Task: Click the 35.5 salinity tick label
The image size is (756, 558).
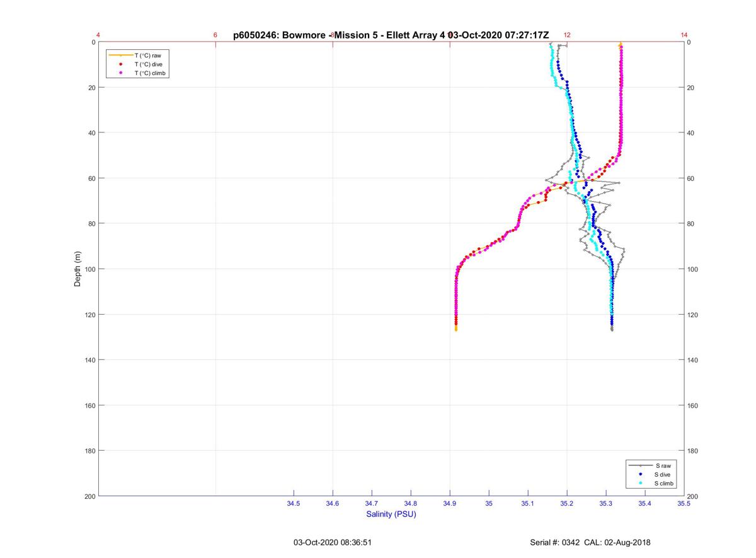Action: 684,504
